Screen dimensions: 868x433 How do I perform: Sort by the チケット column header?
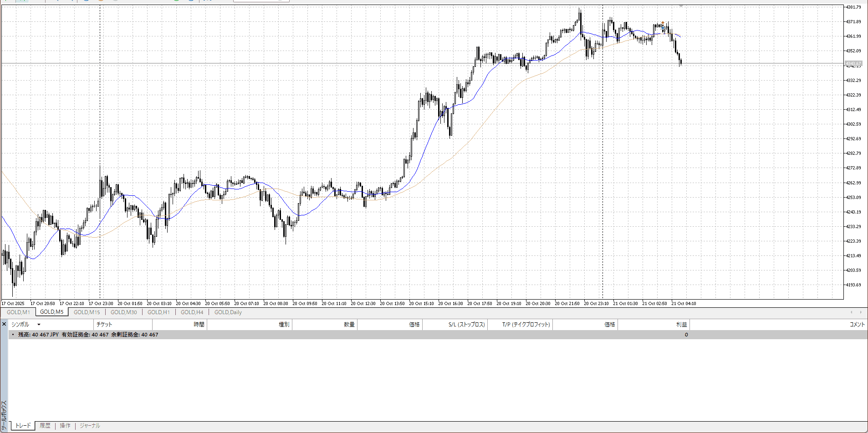tap(104, 325)
